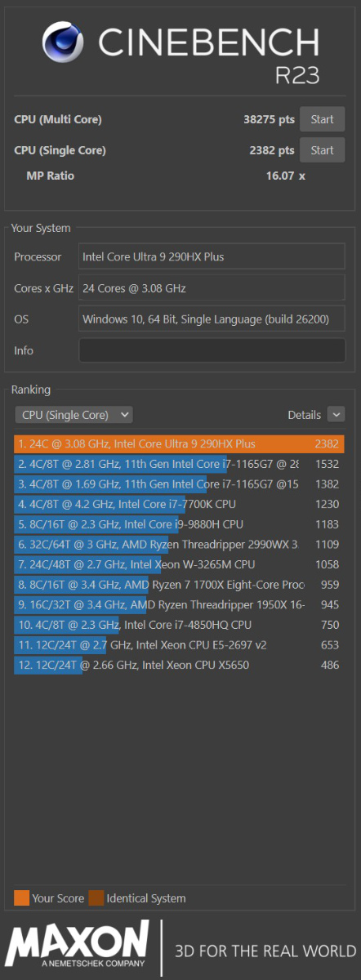Click the Processor field Intel Core Ultra 9 290HX Plus
This screenshot has width=361, height=980.
point(212,256)
